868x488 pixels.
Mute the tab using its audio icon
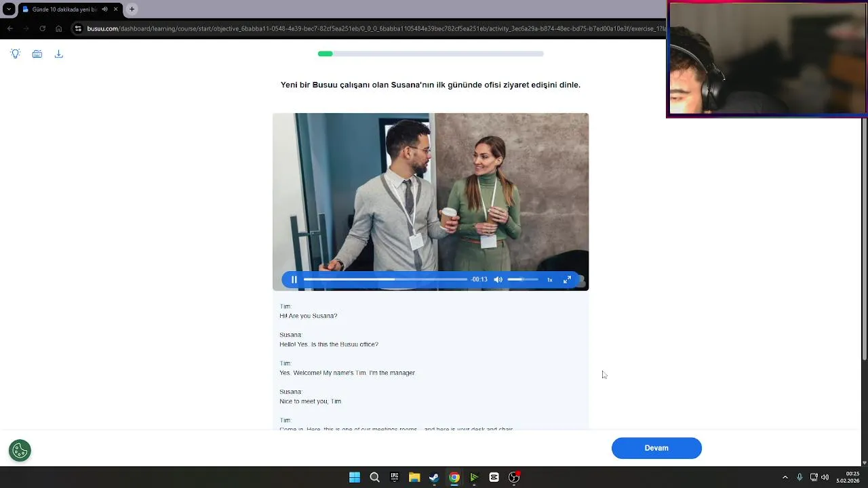(104, 9)
